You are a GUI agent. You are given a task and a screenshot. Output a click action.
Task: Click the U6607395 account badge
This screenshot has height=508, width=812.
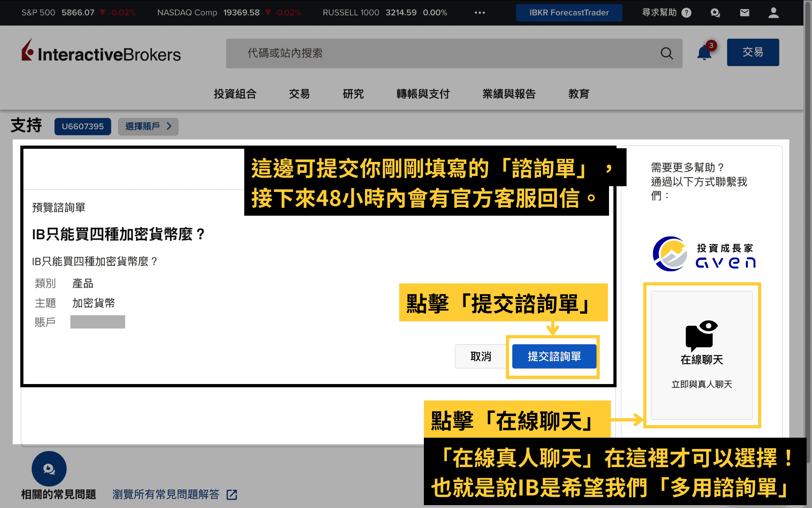tap(83, 126)
